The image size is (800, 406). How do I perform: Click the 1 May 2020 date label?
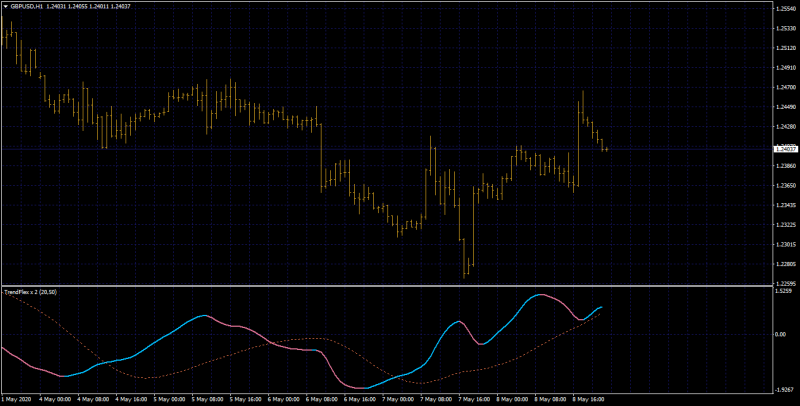point(14,398)
